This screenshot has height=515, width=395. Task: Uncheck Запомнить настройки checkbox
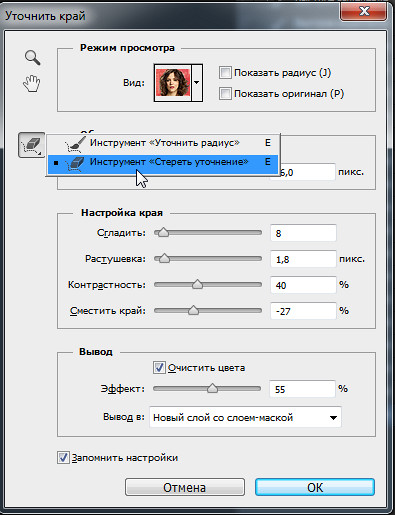(x=63, y=458)
